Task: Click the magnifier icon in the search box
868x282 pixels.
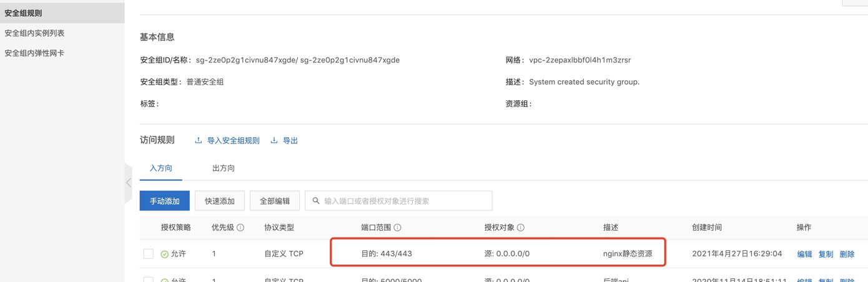Action: (316, 201)
